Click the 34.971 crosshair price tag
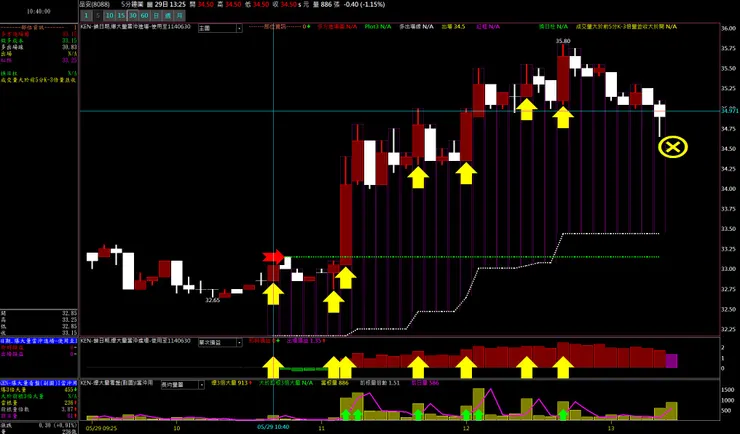740x434 pixels. tap(730, 111)
